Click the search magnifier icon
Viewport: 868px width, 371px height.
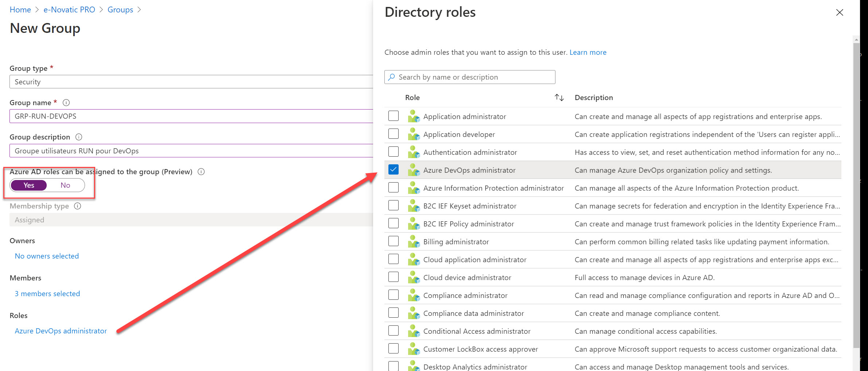(392, 77)
